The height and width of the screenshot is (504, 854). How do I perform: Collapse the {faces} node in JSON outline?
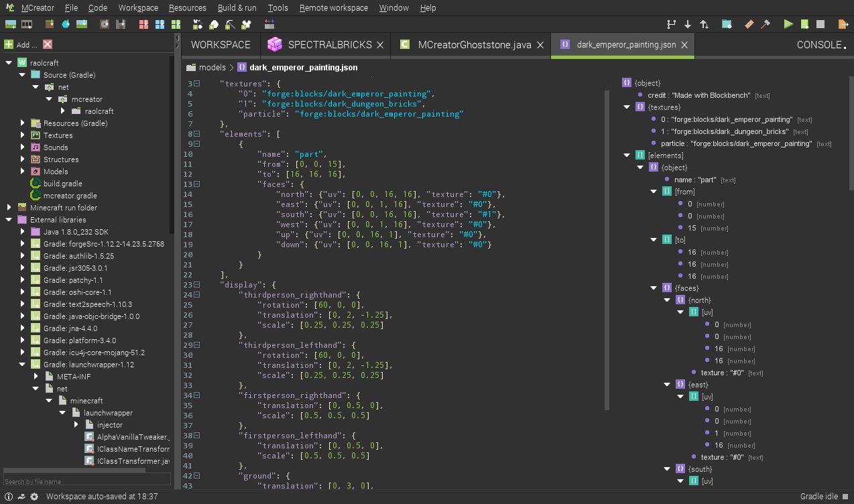pyautogui.click(x=654, y=288)
